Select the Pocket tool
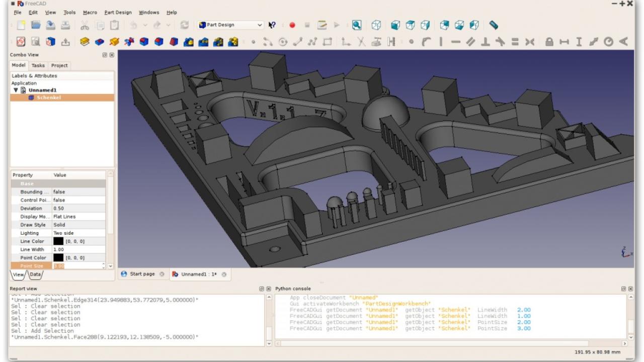This screenshot has height=362, width=644. point(100,42)
